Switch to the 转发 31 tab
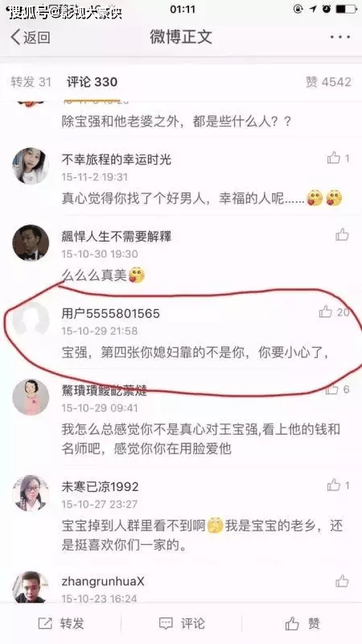Screen dimensions: 362x644 (x=31, y=82)
